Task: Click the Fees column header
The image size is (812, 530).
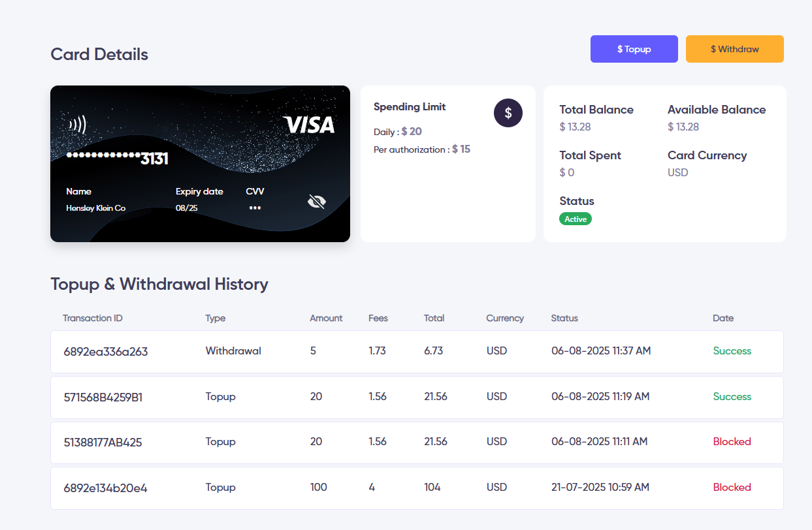Action: coord(378,319)
